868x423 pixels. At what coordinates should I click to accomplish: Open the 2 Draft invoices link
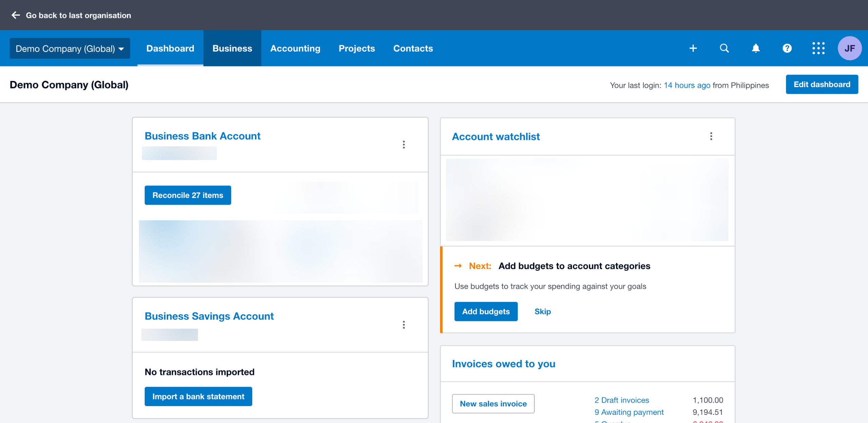coord(622,400)
